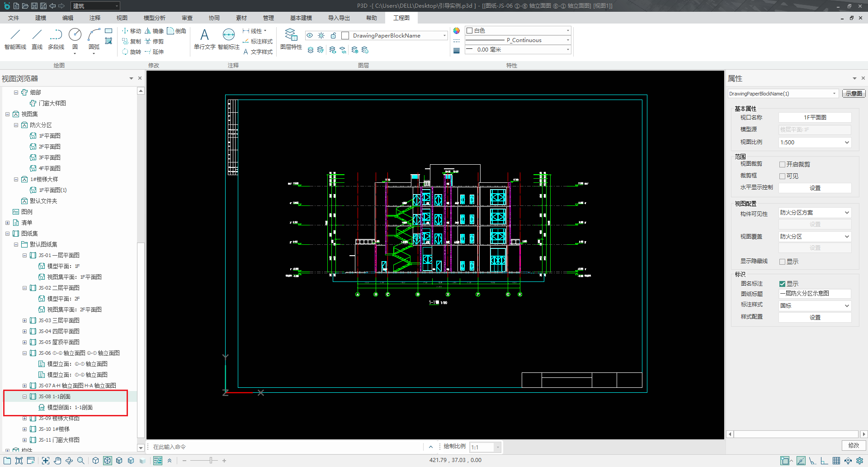Select the 多段线 polyline tool
The width and height of the screenshot is (868, 467).
pyautogui.click(x=56, y=39)
